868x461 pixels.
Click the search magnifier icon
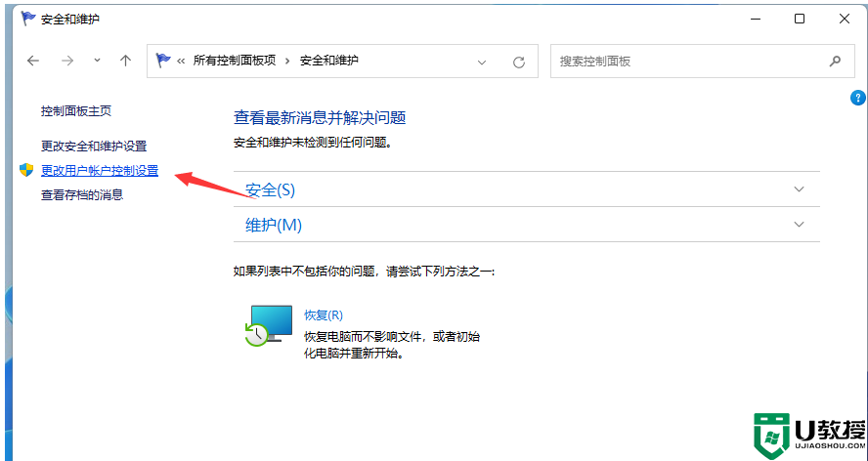pyautogui.click(x=835, y=61)
